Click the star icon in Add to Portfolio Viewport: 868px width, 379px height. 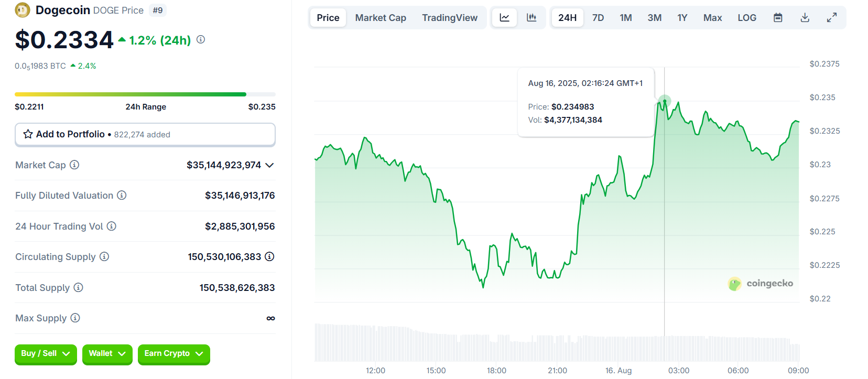[28, 134]
